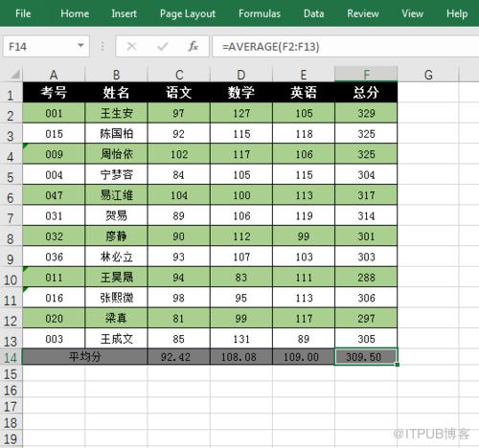Click the Enter checkmark icon in formula bar

click(x=162, y=47)
